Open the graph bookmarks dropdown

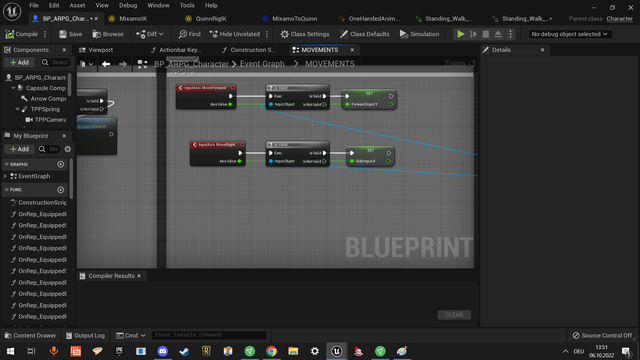[x=87, y=64]
